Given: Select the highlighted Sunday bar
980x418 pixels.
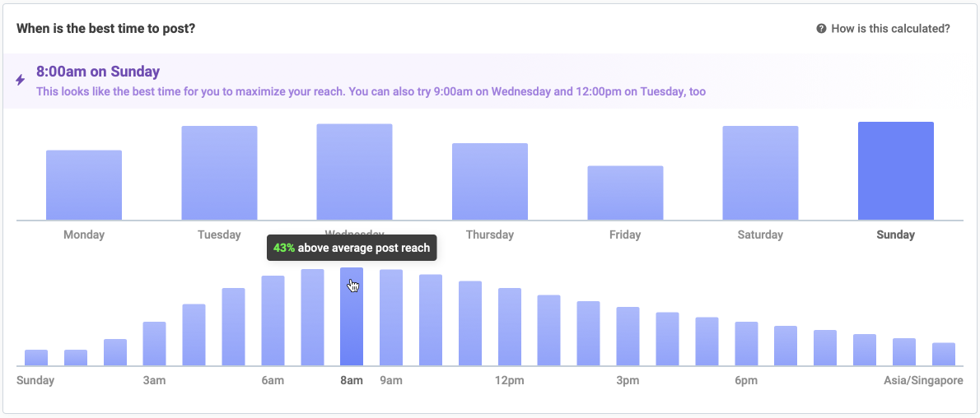Looking at the screenshot, I should tap(896, 171).
